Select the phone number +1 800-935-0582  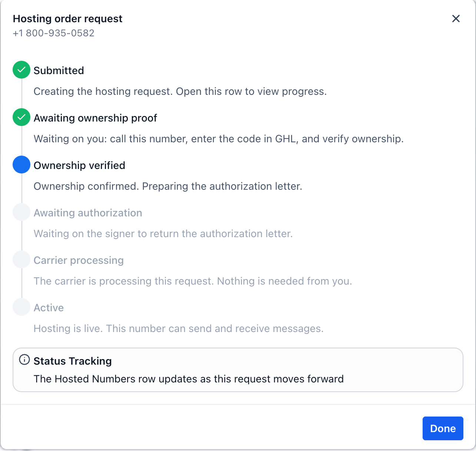click(54, 33)
